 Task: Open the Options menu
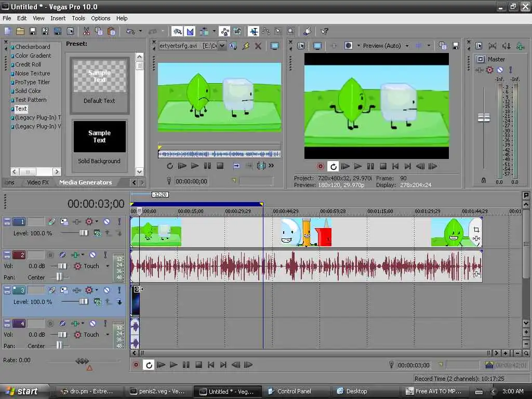click(x=100, y=18)
